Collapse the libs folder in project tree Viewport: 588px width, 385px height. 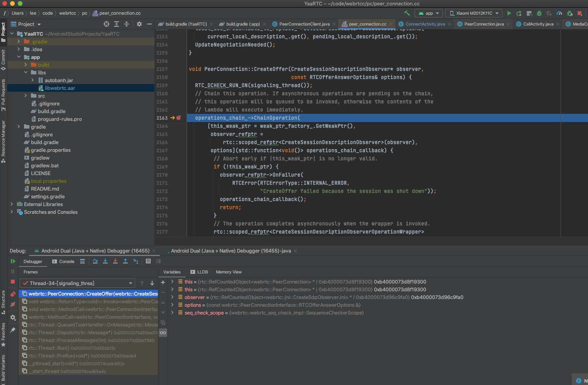tap(26, 72)
